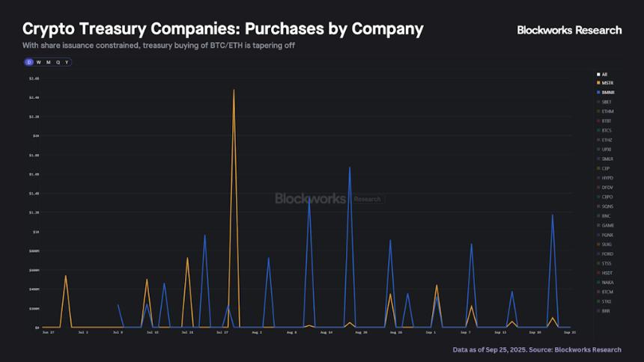This screenshot has height=362, width=644.
Task: Enable the ETHM legend item
Action: click(x=607, y=111)
